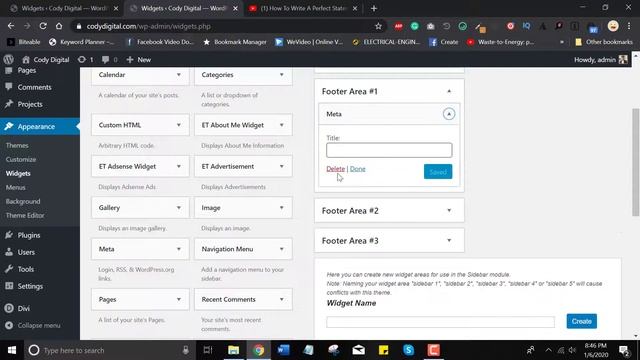
Task: Switch to the first Widgets tab
Action: coord(64,8)
